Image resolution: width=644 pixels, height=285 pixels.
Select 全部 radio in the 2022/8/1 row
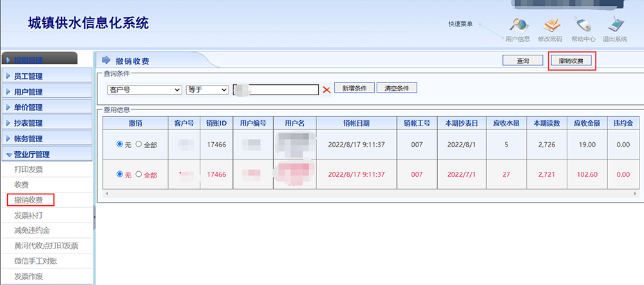pos(138,144)
